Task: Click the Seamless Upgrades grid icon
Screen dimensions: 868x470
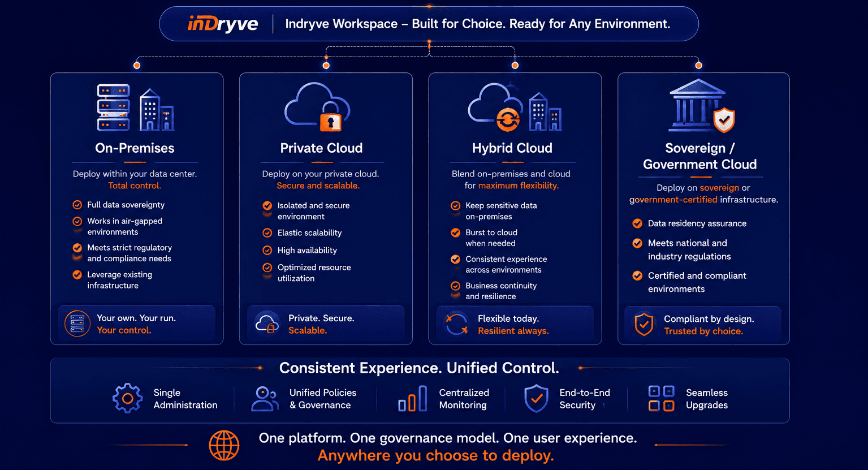Action: [x=661, y=398]
